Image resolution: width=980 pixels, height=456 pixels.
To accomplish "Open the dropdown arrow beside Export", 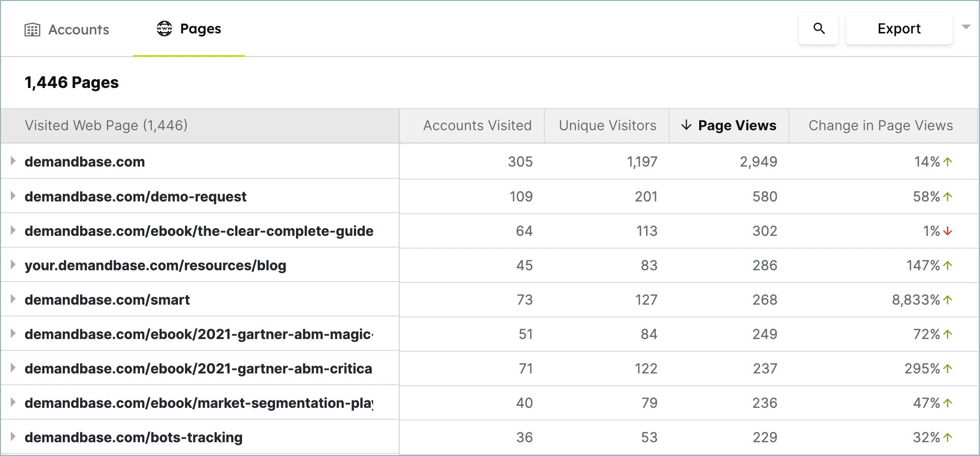I will 966,27.
